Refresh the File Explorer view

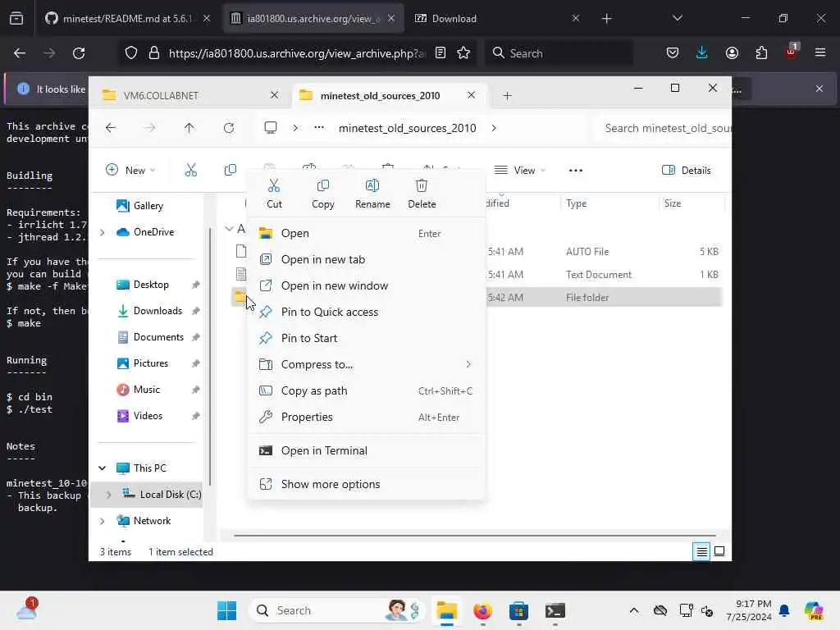pos(229,128)
